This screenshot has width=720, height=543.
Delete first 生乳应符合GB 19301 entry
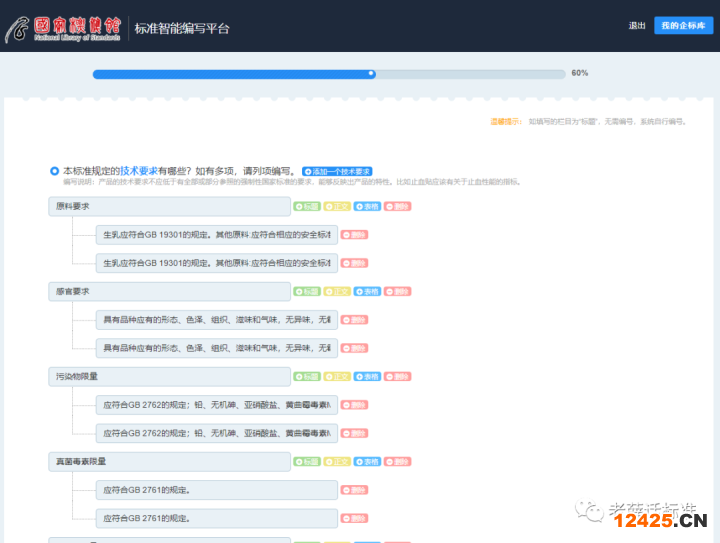pyautogui.click(x=354, y=235)
